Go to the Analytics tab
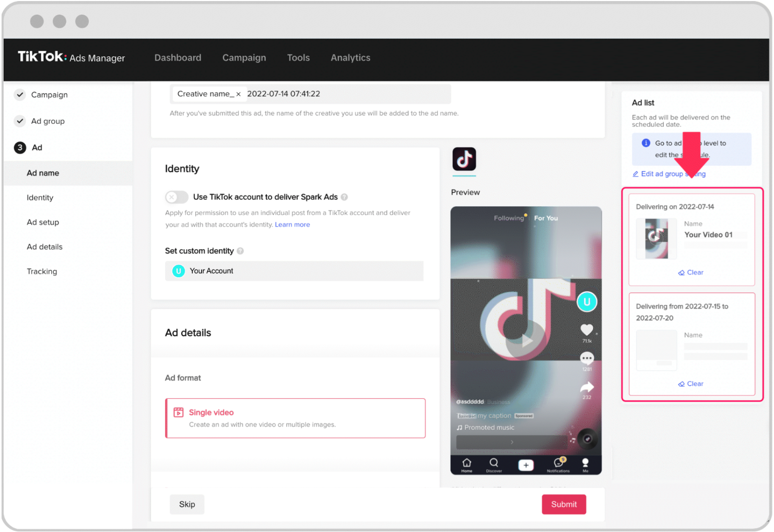This screenshot has width=774, height=532. click(x=350, y=57)
